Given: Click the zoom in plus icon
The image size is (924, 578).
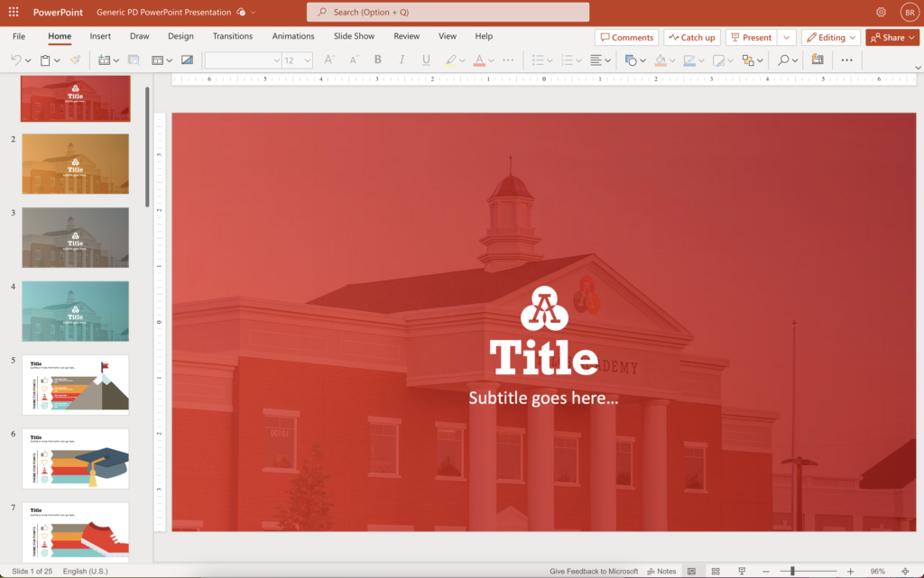Looking at the screenshot, I should point(850,571).
